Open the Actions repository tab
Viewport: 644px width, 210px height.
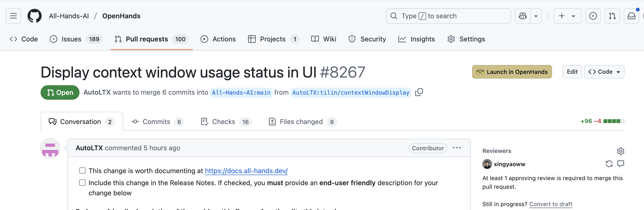pyautogui.click(x=218, y=39)
